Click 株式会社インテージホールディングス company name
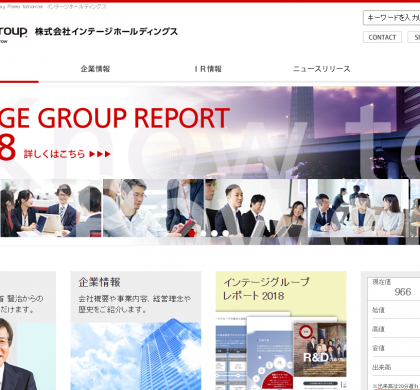This screenshot has width=420, height=390. pyautogui.click(x=106, y=32)
